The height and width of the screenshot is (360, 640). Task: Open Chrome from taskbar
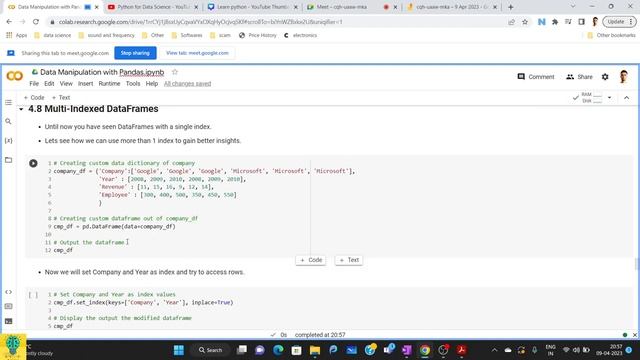click(424, 350)
